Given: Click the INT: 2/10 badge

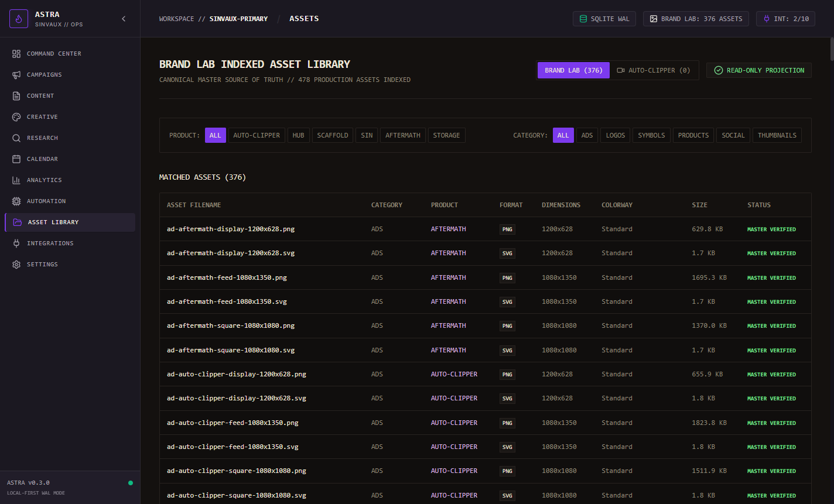Looking at the screenshot, I should point(785,19).
